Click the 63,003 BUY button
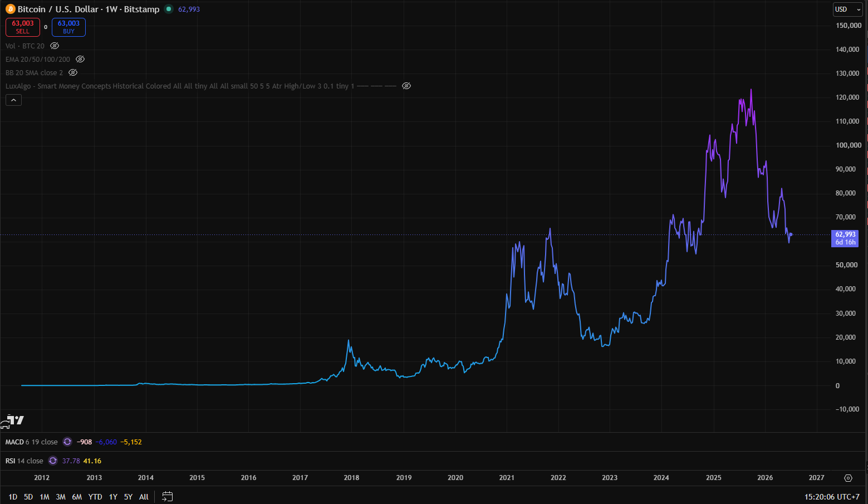Screen dimensions: 868x504 click(x=68, y=27)
